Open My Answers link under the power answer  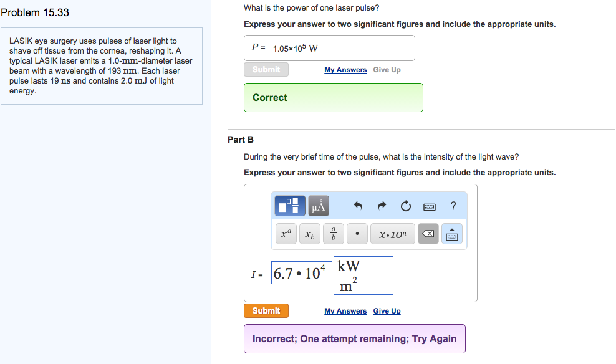pyautogui.click(x=345, y=70)
